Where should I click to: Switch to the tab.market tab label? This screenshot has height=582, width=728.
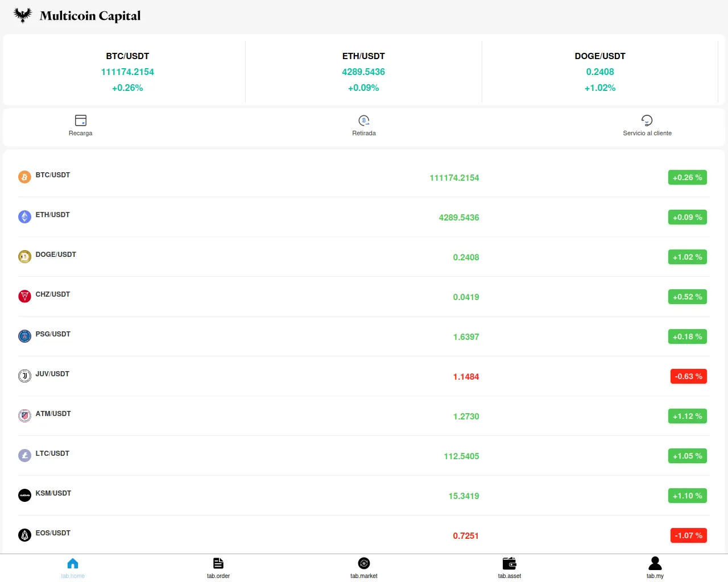364,576
